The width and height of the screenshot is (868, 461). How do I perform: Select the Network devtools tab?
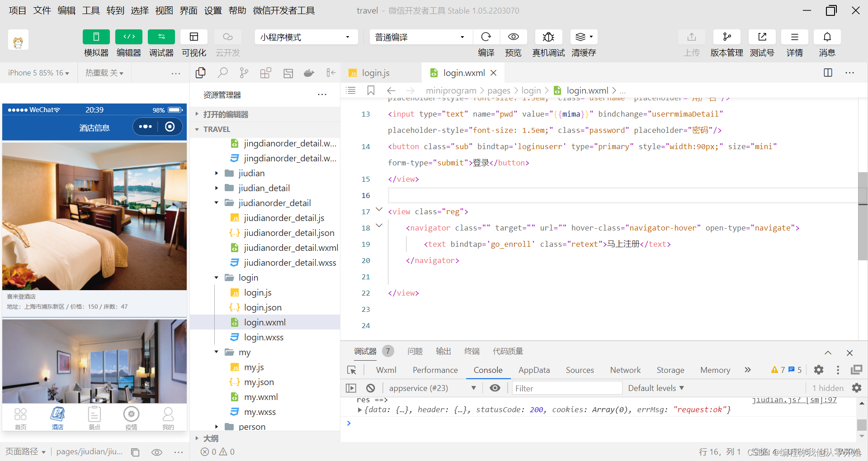point(625,370)
